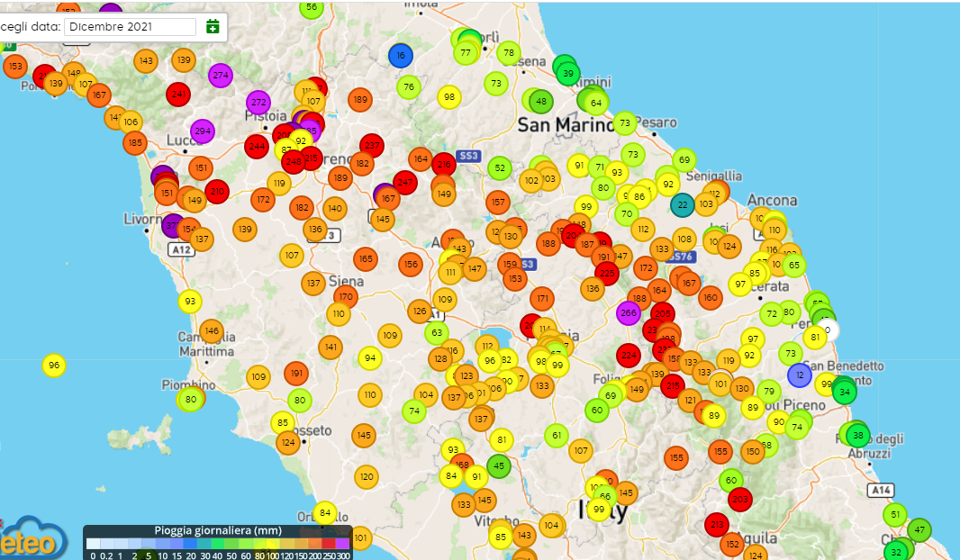This screenshot has height=560, width=960.
Task: Open the red 203 marker near L'Aquila
Action: pos(740,499)
